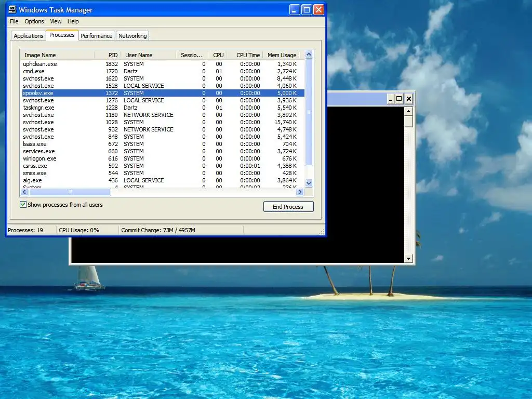This screenshot has height=399, width=532.
Task: Click process list scroll up arrow
Action: click(x=309, y=54)
